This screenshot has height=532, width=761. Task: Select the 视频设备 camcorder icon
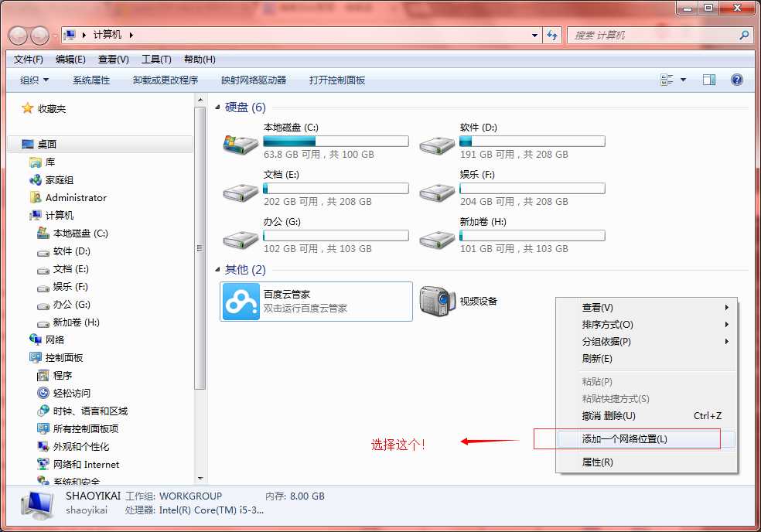[437, 302]
